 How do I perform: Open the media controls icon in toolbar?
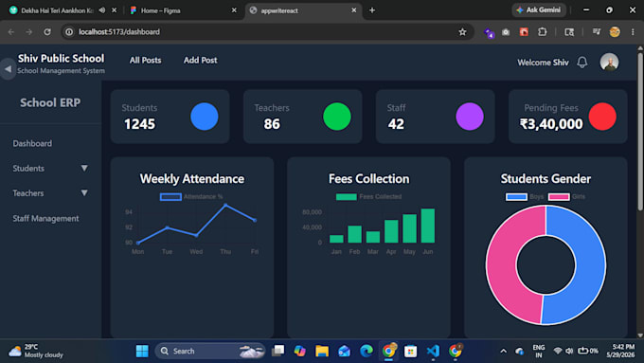pos(597,31)
